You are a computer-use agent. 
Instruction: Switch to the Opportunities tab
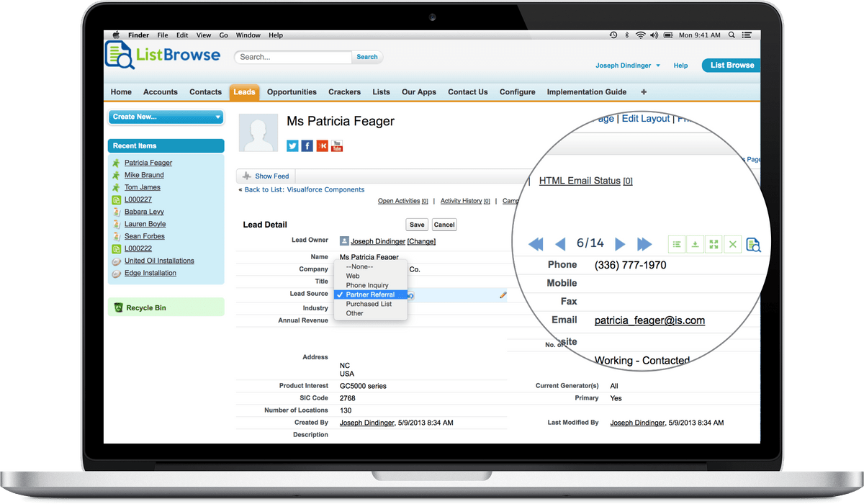click(x=291, y=92)
